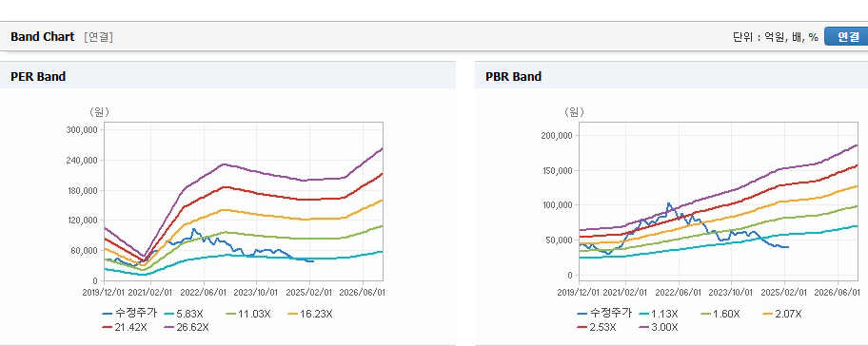The image size is (868, 346).
Task: Click the 180,000 axis label in PER chart
Action: click(x=82, y=191)
